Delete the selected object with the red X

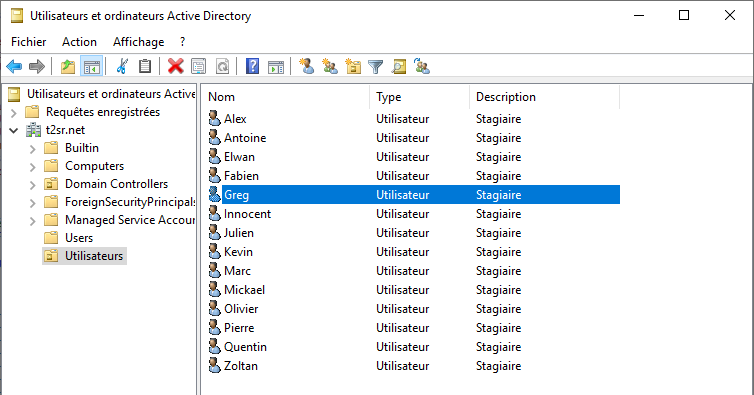click(176, 66)
